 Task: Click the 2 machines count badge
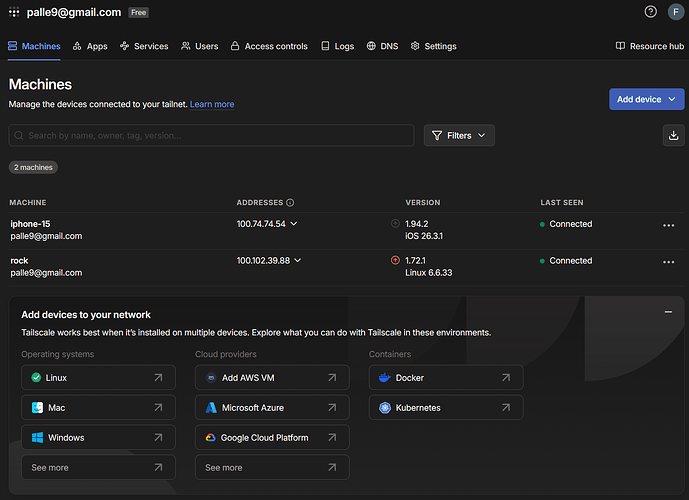(33, 167)
